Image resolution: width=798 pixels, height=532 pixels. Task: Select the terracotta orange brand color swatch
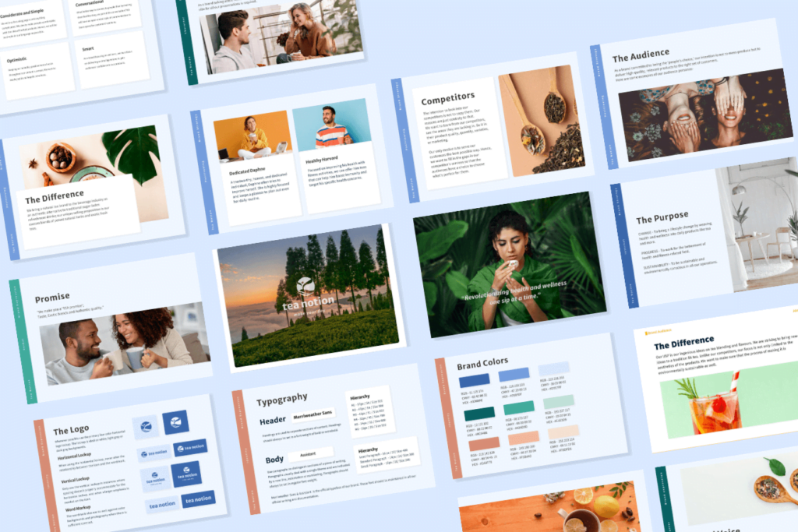pyautogui.click(x=484, y=443)
